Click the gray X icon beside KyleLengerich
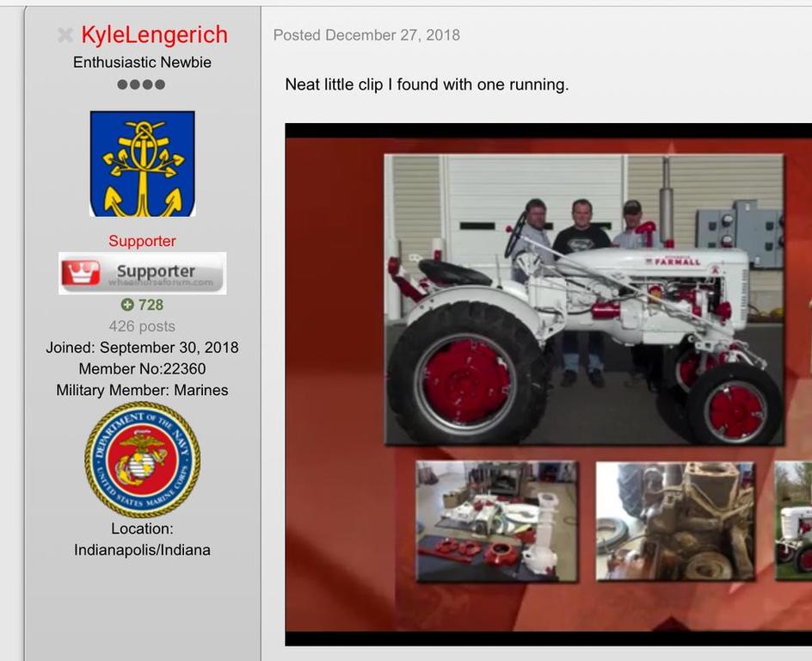This screenshot has width=812, height=661. [x=65, y=35]
